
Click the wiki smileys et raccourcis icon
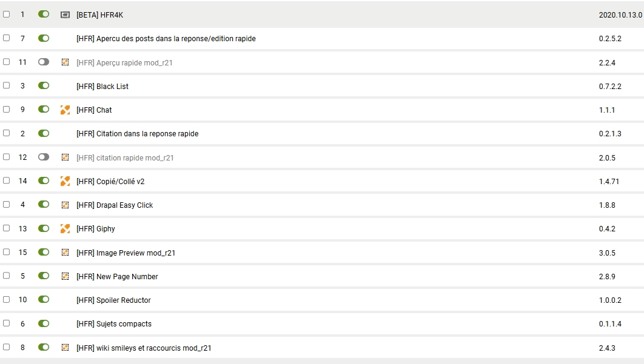65,348
